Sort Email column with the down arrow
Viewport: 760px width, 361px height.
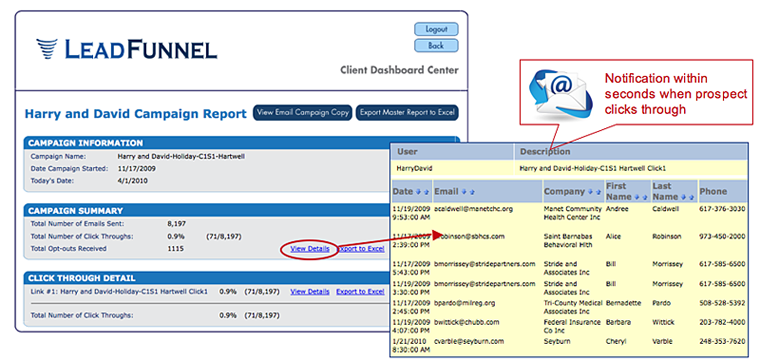[x=464, y=192]
